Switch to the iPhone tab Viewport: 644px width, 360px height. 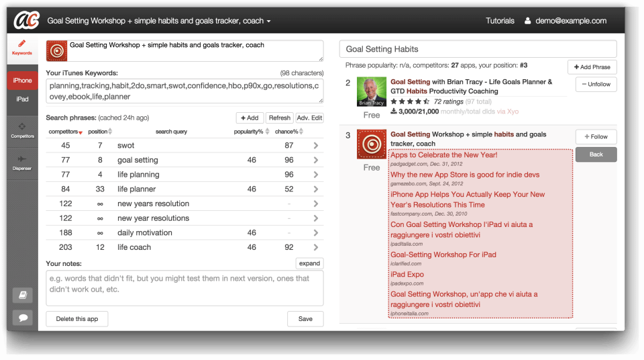click(22, 80)
